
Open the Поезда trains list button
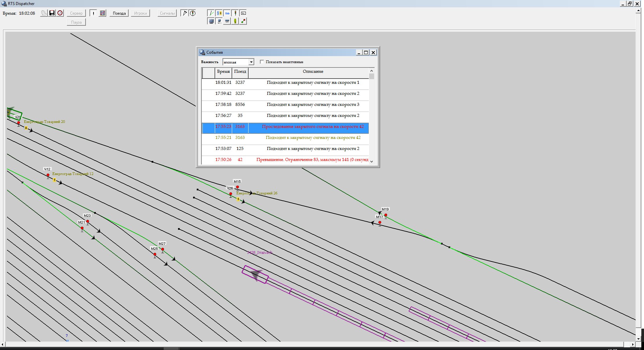[119, 13]
